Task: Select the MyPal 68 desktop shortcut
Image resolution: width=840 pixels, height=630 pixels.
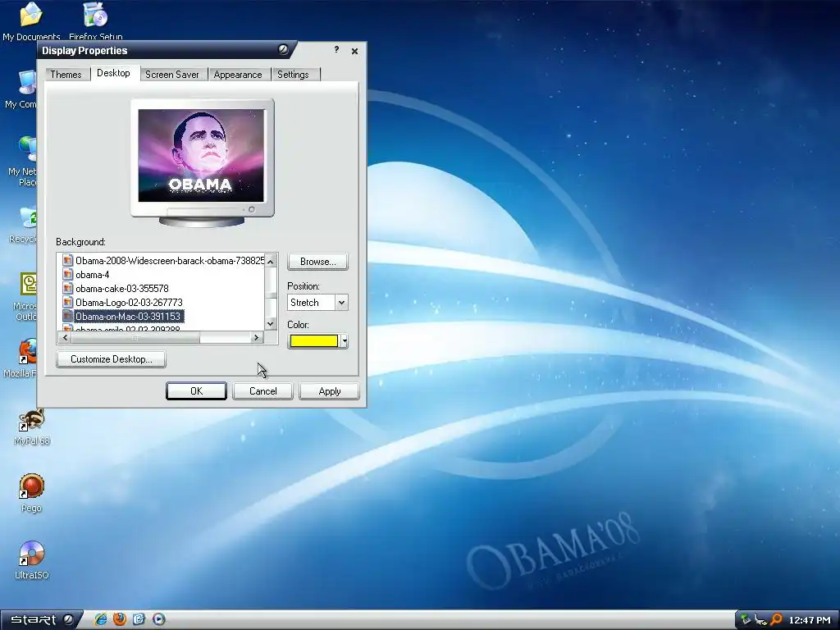Action: point(32,427)
